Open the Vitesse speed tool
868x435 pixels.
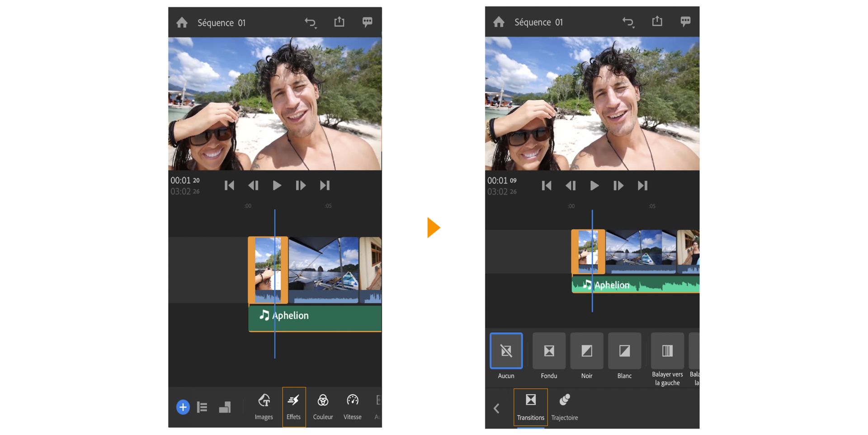coord(352,407)
